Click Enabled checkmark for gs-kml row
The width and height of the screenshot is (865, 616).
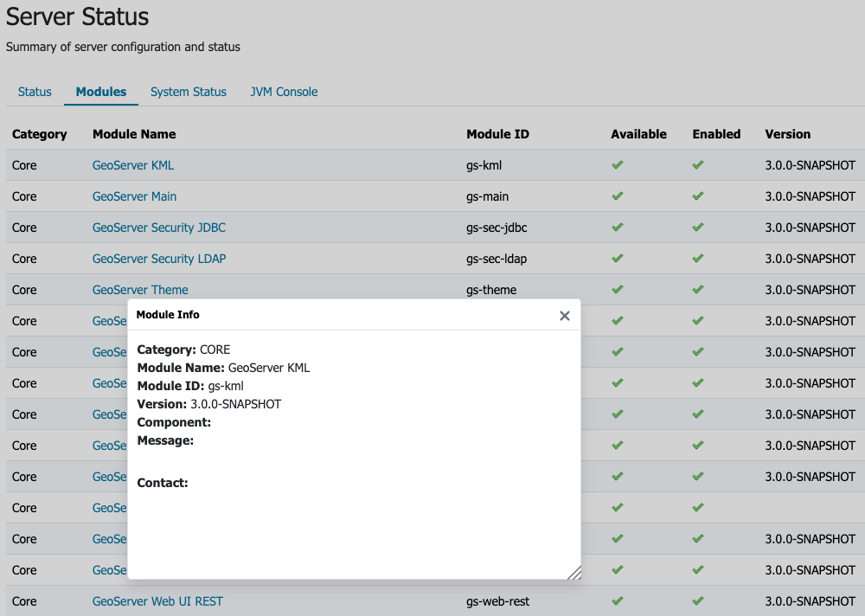pos(698,164)
